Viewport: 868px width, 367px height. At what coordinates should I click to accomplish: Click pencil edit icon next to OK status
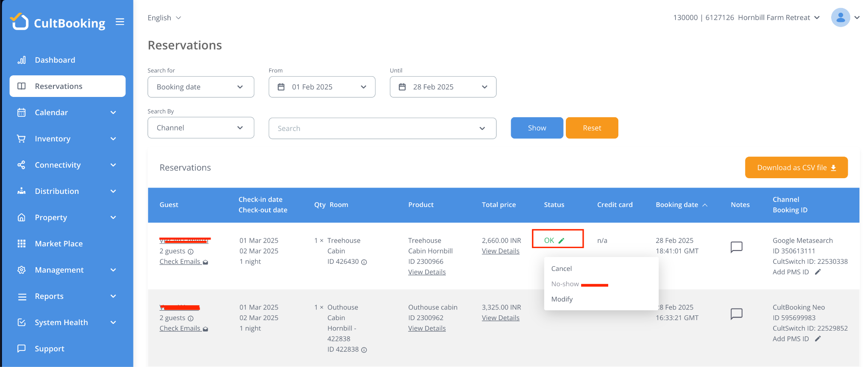[561, 241]
